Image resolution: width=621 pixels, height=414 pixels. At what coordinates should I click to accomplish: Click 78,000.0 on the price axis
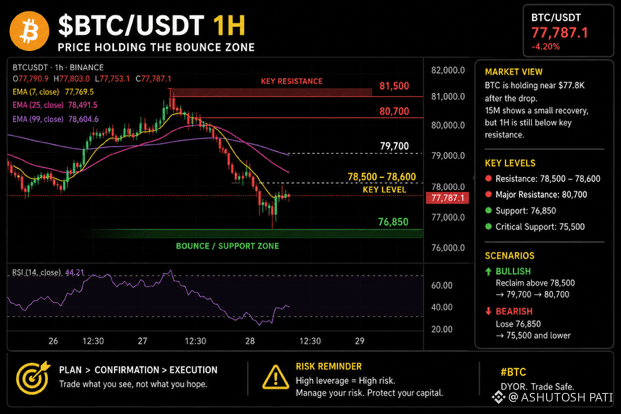click(x=448, y=187)
